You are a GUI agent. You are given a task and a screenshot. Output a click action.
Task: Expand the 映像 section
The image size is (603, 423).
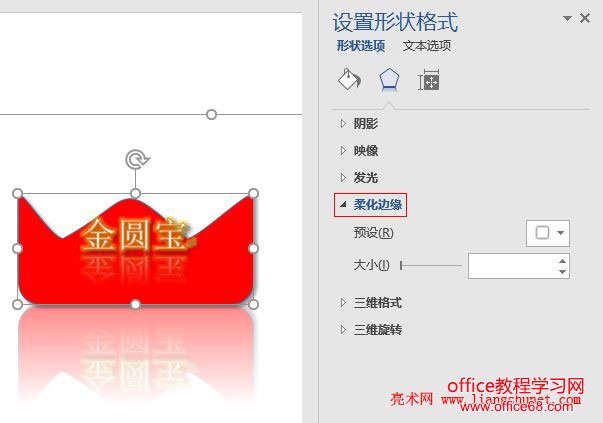coord(358,150)
